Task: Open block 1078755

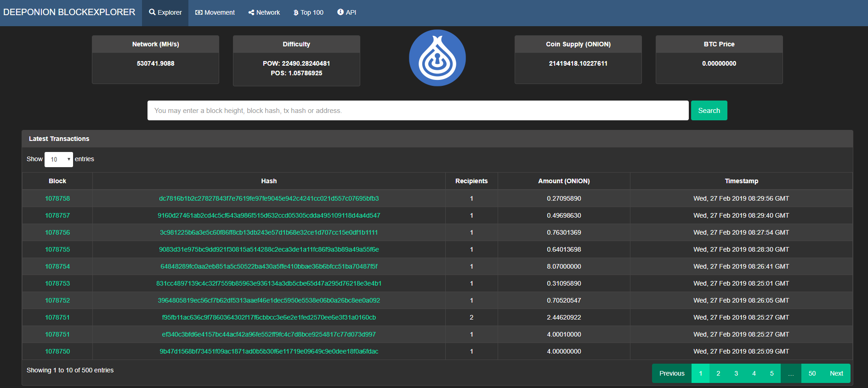Action: 57,249
